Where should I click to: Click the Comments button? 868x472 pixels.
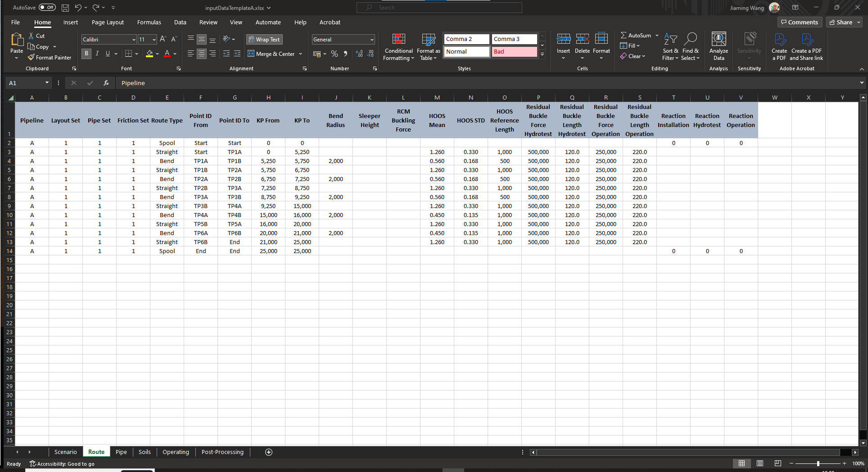point(800,22)
